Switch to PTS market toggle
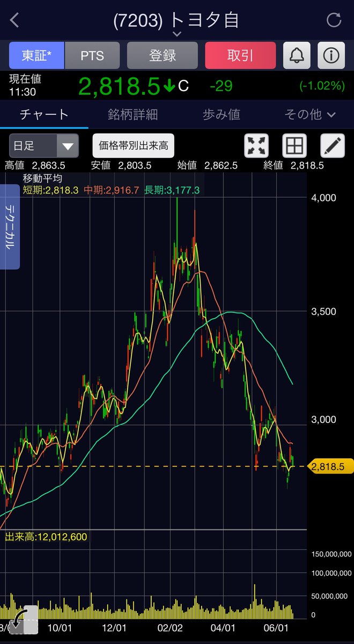 click(x=92, y=55)
